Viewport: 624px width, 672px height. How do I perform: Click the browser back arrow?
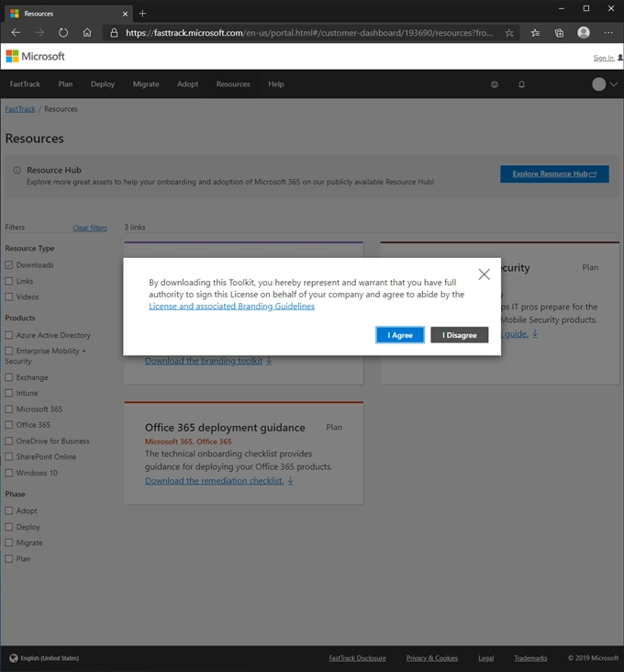(16, 32)
